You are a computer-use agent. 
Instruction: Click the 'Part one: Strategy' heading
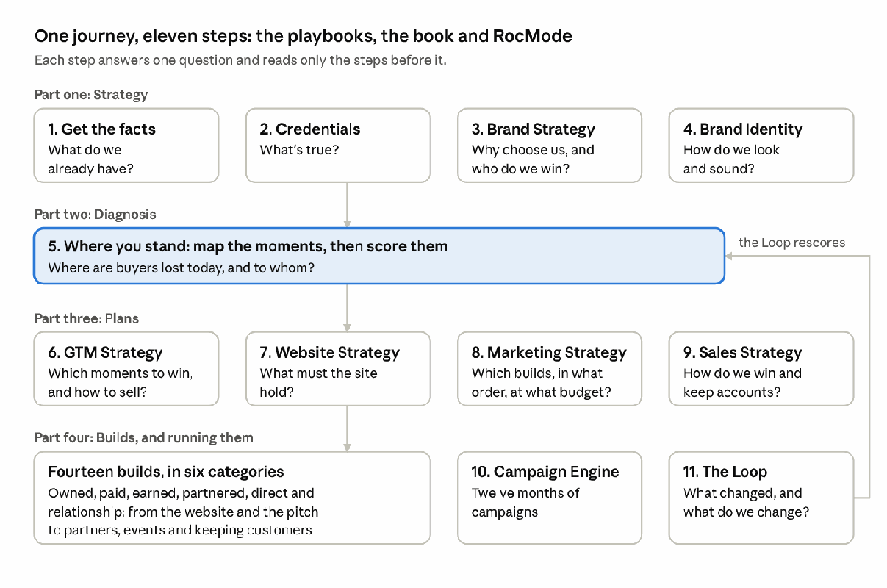coord(91,95)
